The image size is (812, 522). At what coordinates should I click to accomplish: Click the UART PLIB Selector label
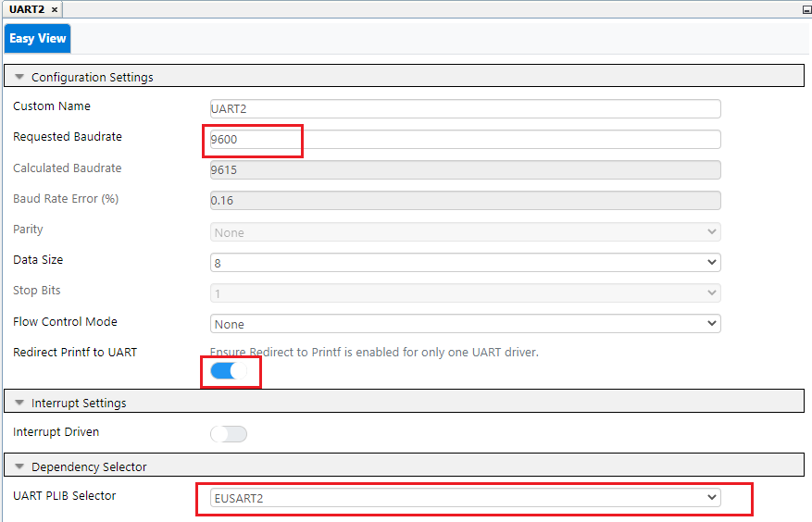(64, 495)
